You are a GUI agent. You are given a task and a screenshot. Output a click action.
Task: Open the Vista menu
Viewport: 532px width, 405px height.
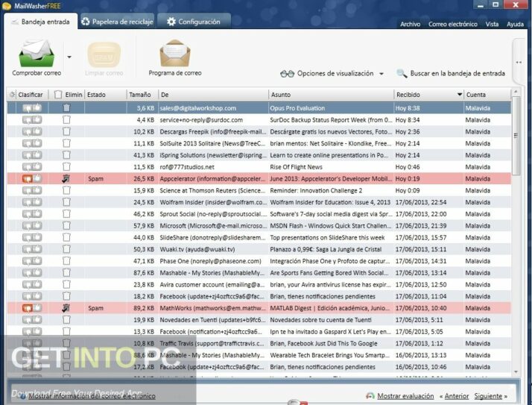click(x=492, y=24)
